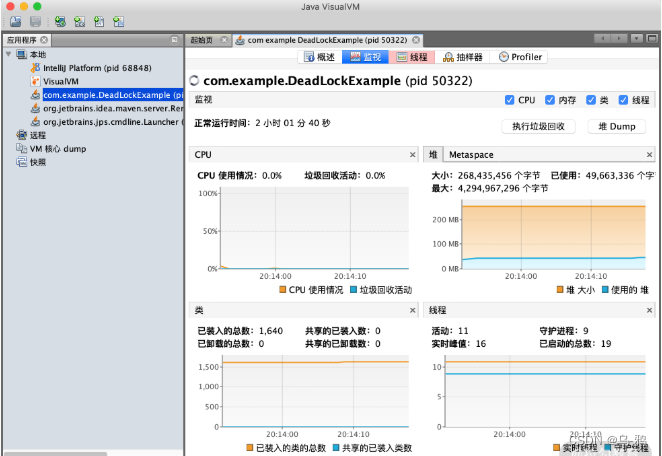
Task: Close the 类 chart panel
Action: tap(412, 310)
